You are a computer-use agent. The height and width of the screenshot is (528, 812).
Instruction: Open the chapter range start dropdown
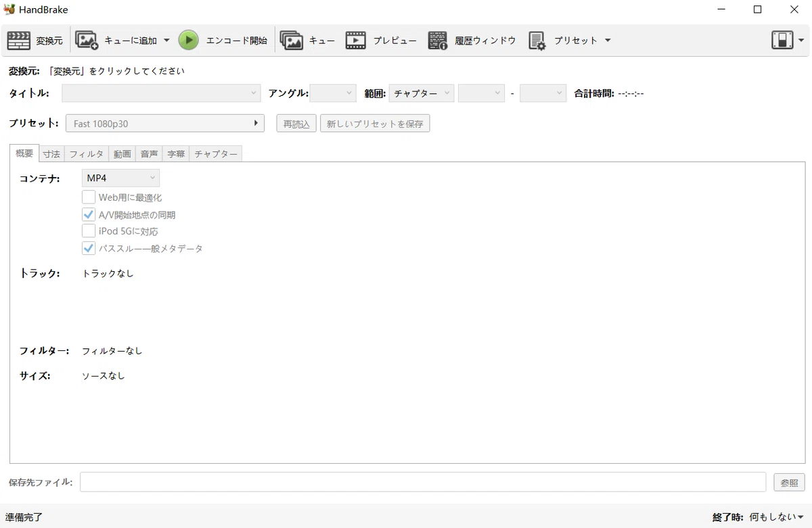coord(482,93)
